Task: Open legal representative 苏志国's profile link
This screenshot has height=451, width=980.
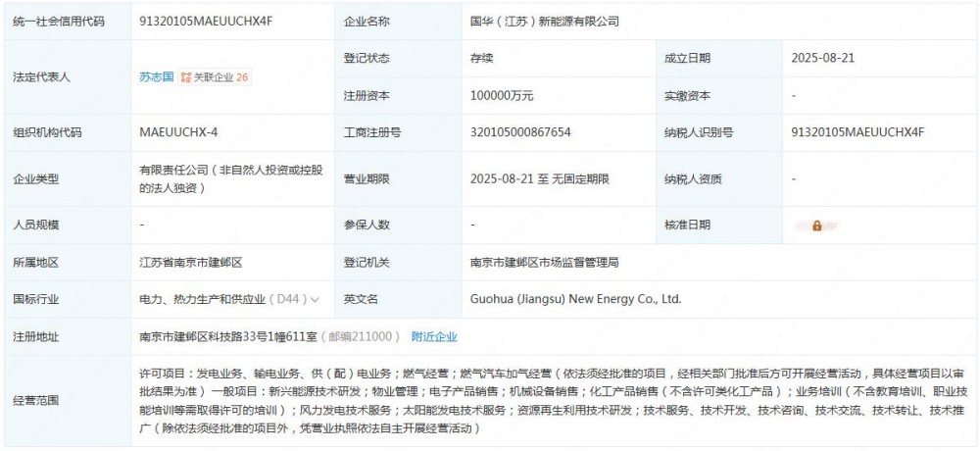Action: (156, 77)
